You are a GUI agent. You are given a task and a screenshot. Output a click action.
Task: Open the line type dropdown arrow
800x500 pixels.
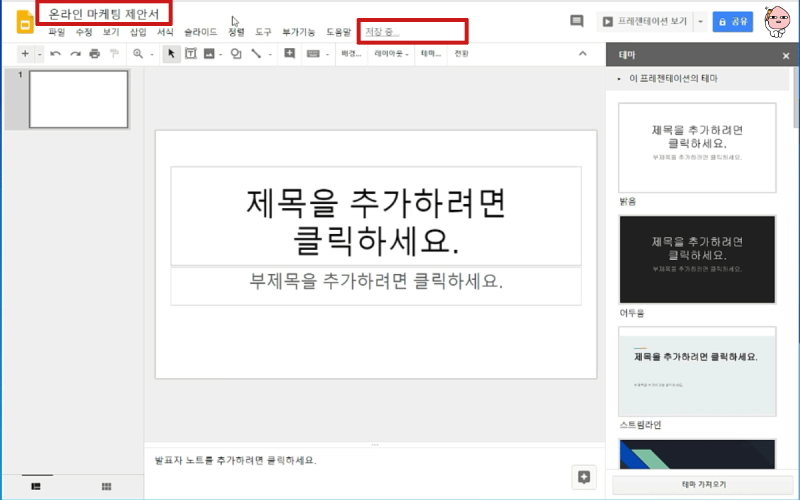point(270,54)
